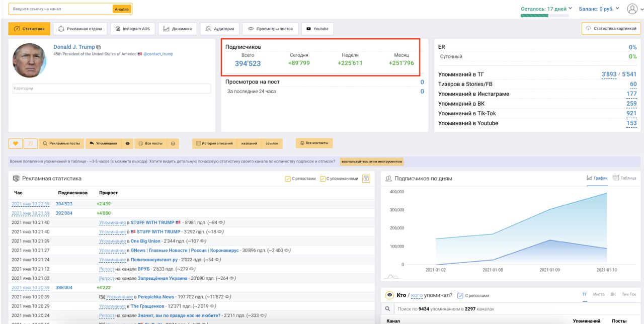The height and width of the screenshot is (324, 644).
Task: Click the copy icon beside Donald J. Trump
Action: [99, 47]
